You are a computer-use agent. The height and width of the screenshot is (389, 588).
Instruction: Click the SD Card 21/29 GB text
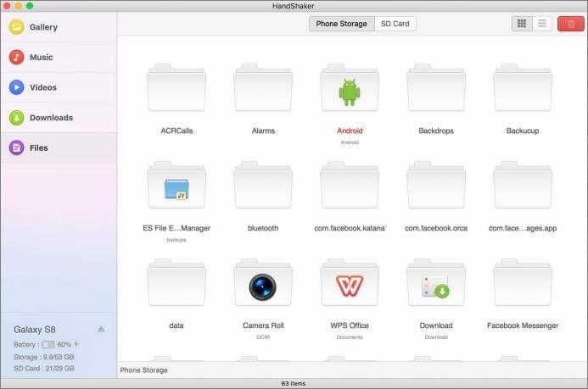pyautogui.click(x=44, y=369)
